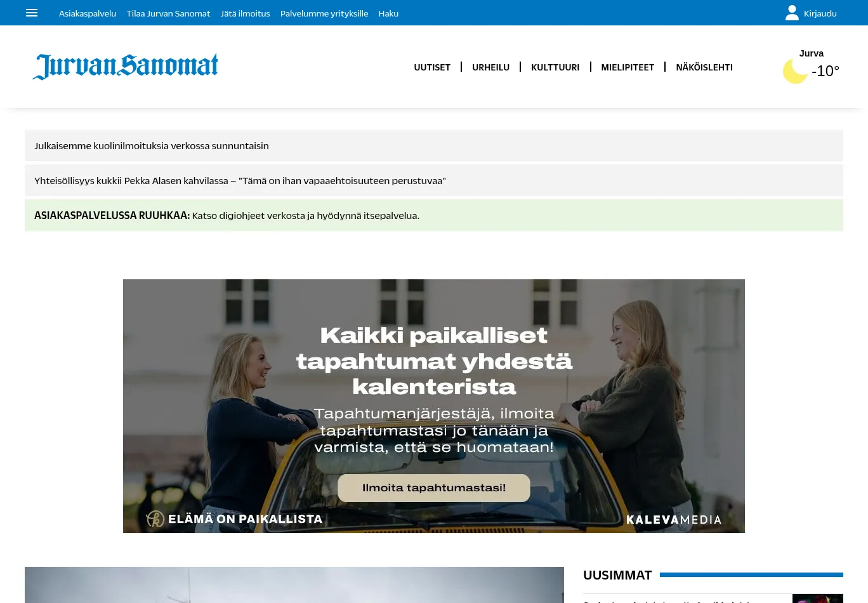This screenshot has height=603, width=868.
Task: Click the user profile icon
Action: click(792, 13)
